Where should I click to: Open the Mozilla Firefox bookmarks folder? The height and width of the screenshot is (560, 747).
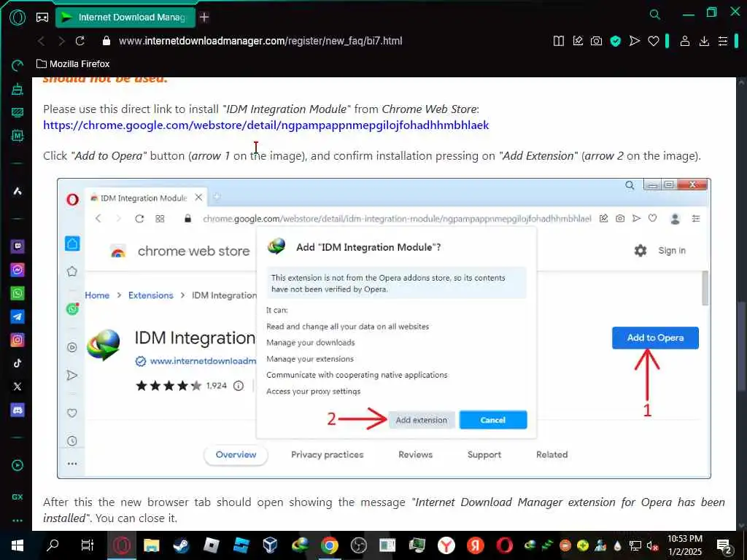74,64
